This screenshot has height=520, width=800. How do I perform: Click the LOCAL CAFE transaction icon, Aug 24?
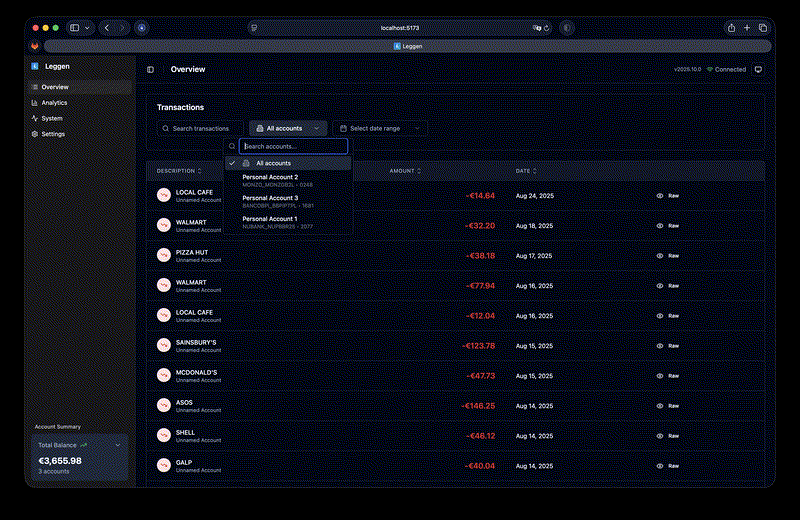tap(163, 196)
